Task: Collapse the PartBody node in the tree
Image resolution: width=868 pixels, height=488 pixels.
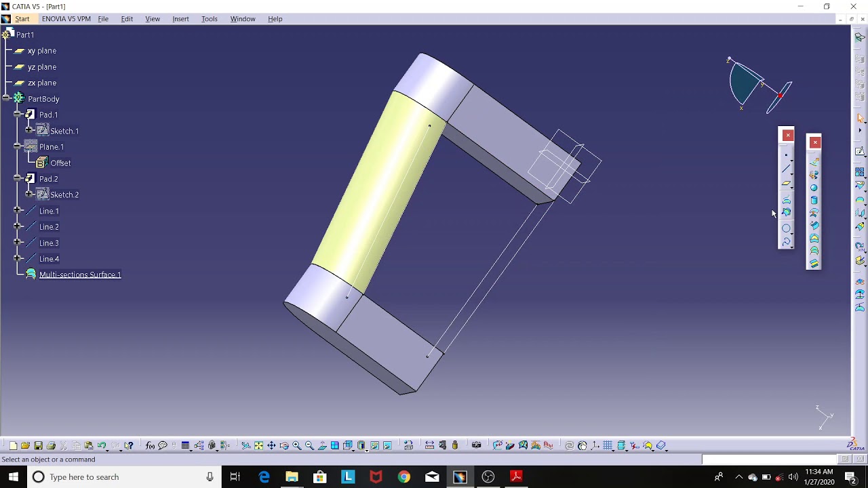Action: pos(6,99)
